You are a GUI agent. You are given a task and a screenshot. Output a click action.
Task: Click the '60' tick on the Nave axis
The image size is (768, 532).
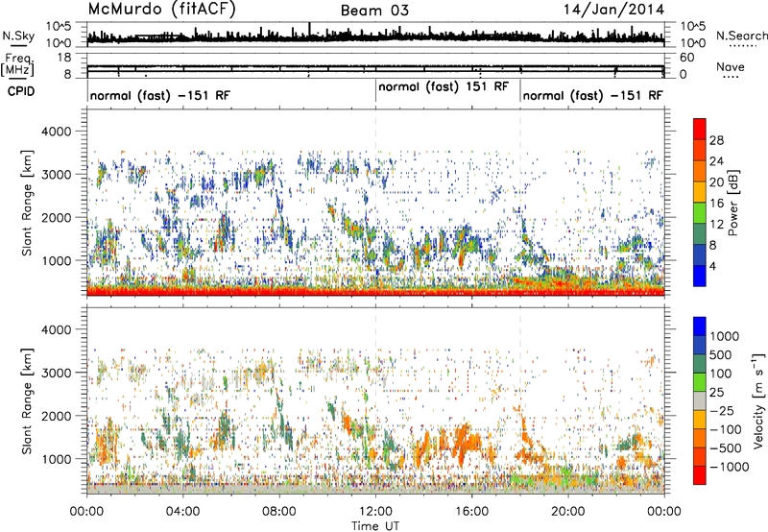(x=687, y=58)
